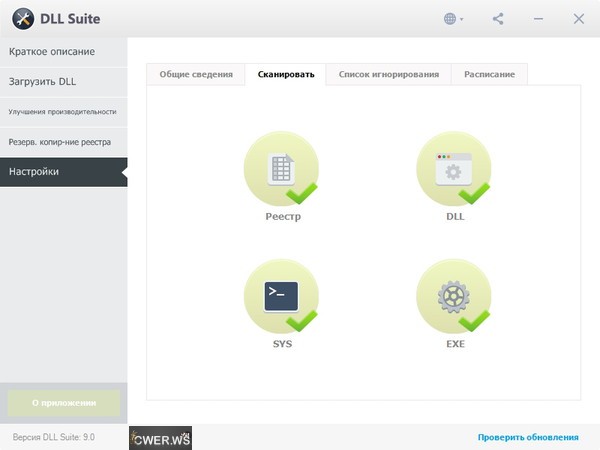This screenshot has width=600, height=450.
Task: Select the Сканировать tab
Action: 285,74
